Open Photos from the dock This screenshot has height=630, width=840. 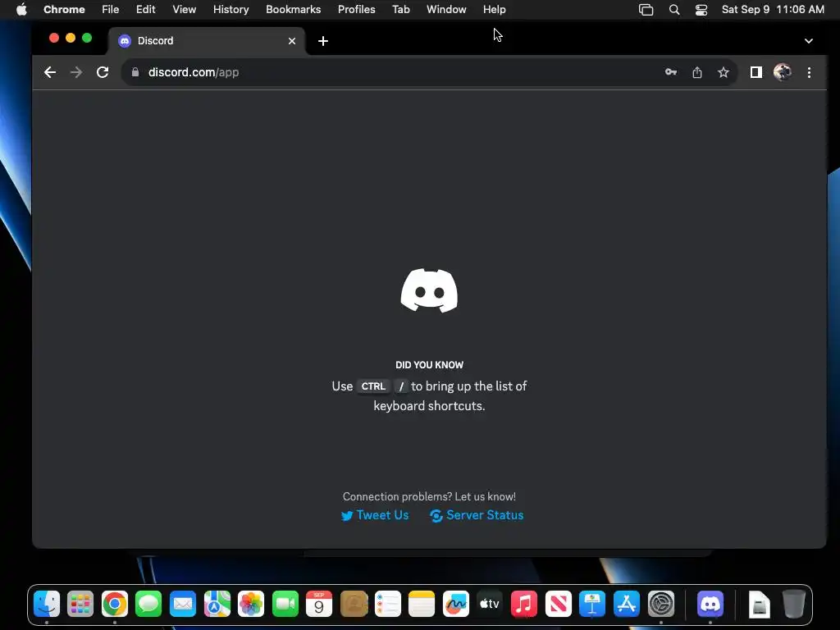[x=251, y=605]
